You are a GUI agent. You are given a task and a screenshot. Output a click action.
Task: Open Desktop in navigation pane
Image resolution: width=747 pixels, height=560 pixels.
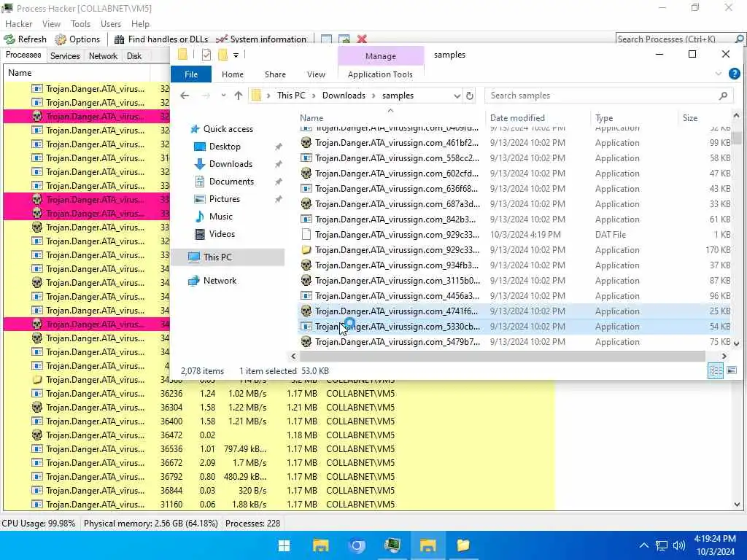tap(217, 147)
